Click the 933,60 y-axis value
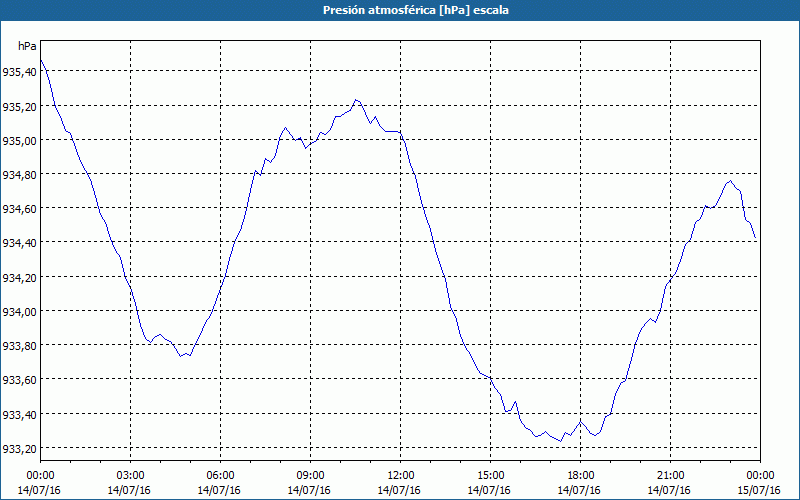This screenshot has height=500, width=800. [x=19, y=380]
